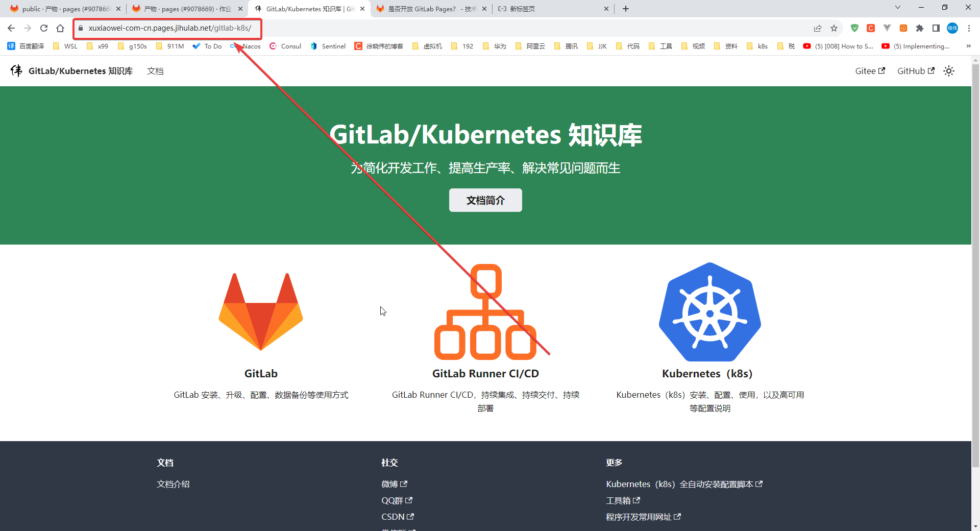Image resolution: width=980 pixels, height=531 pixels.
Task: Click the page vertical scrollbar thumb
Action: pos(975,265)
